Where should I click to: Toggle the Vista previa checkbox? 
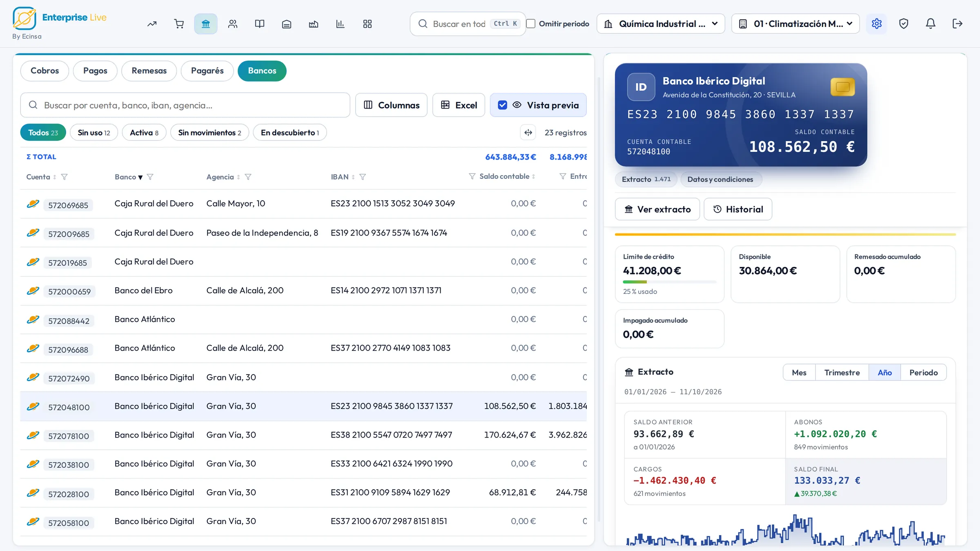tap(503, 105)
